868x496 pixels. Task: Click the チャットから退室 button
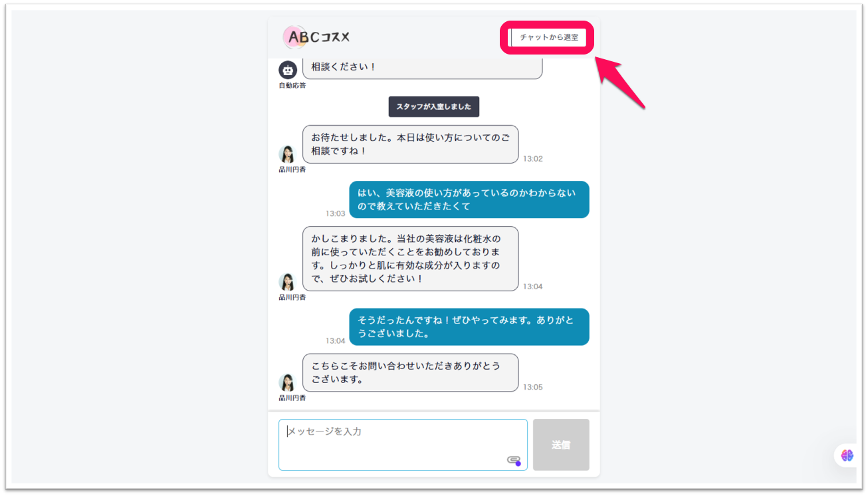click(548, 37)
